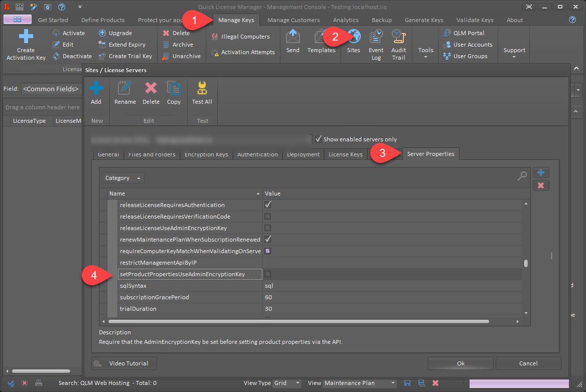The image size is (586, 392).
Task: Click the Deactivate license icon
Action: 56,56
